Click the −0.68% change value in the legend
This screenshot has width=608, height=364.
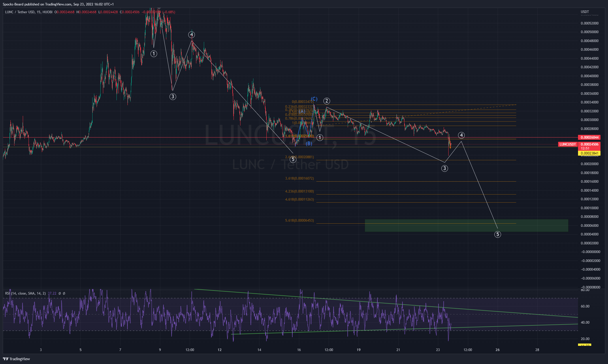169,12
